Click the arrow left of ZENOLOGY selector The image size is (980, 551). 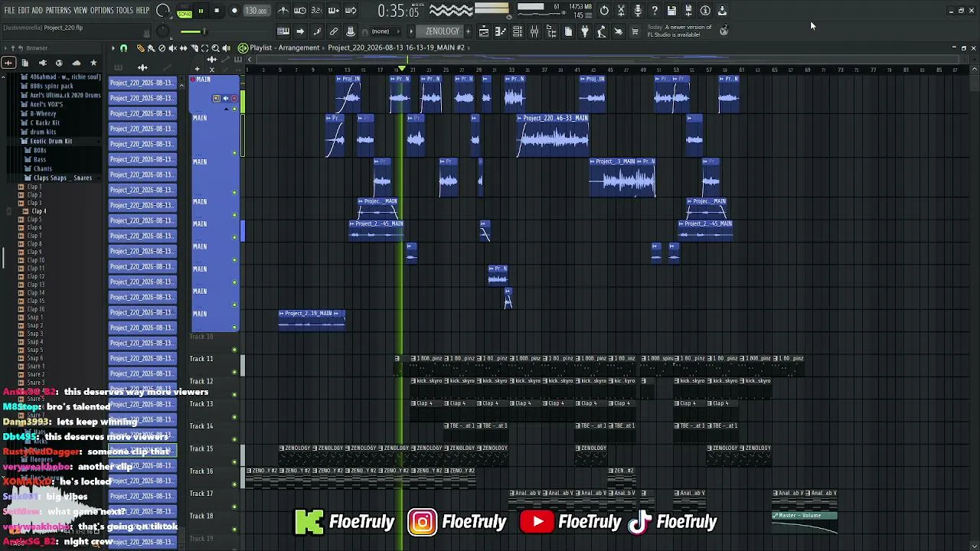pos(411,31)
